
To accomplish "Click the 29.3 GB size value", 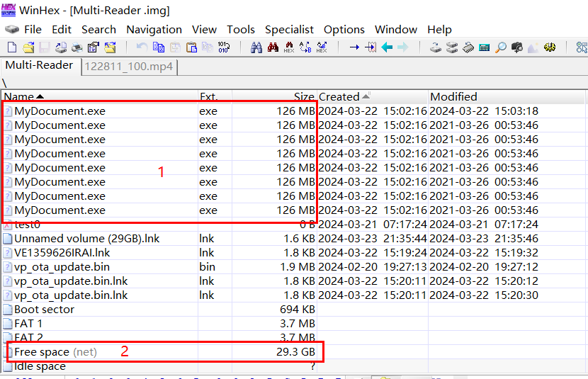I will click(x=295, y=352).
